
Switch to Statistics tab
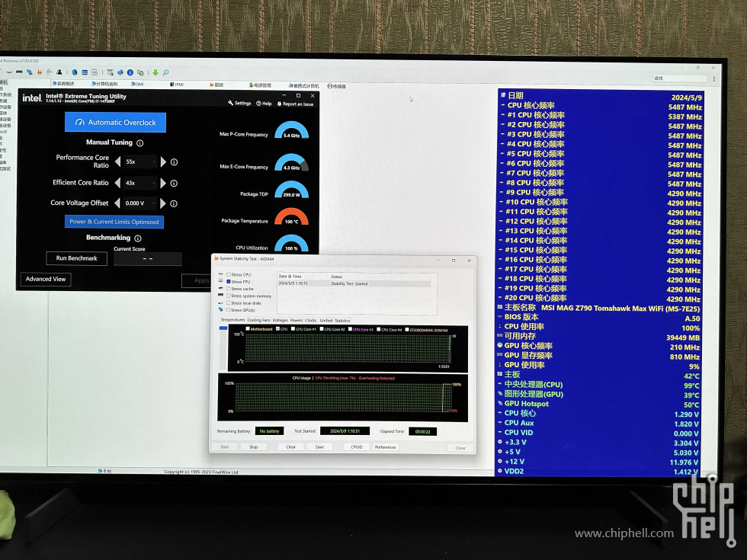click(x=342, y=321)
